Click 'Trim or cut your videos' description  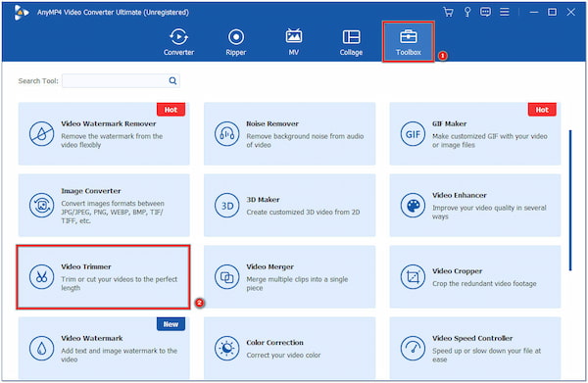point(119,284)
